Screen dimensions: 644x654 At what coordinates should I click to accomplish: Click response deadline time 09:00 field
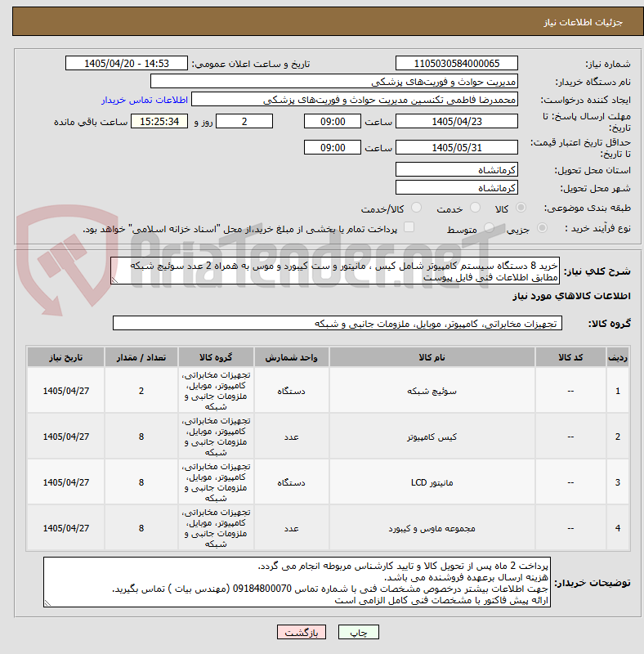click(x=333, y=121)
